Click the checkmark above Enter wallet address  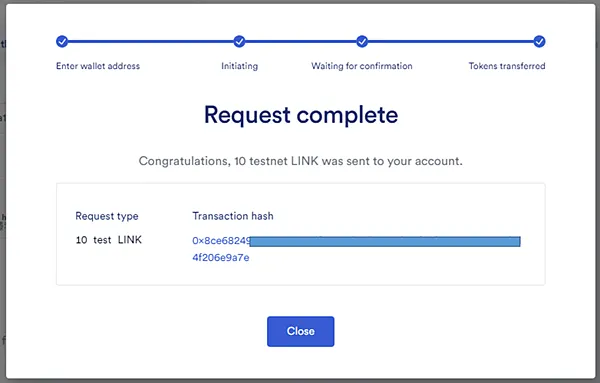[x=62, y=41]
